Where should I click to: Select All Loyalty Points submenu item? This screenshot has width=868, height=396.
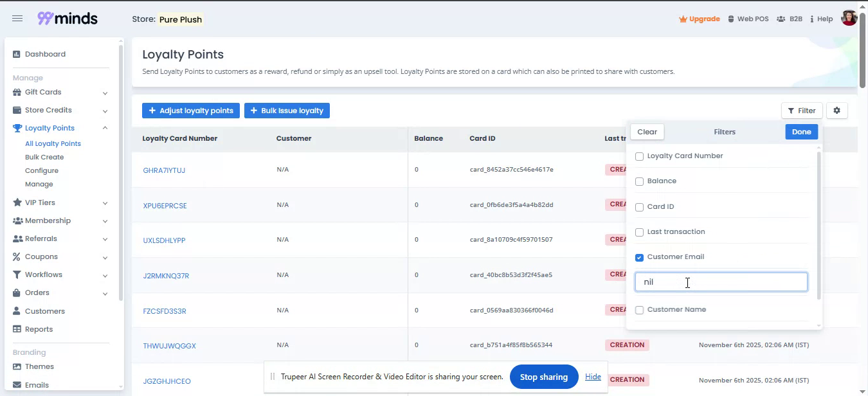53,144
